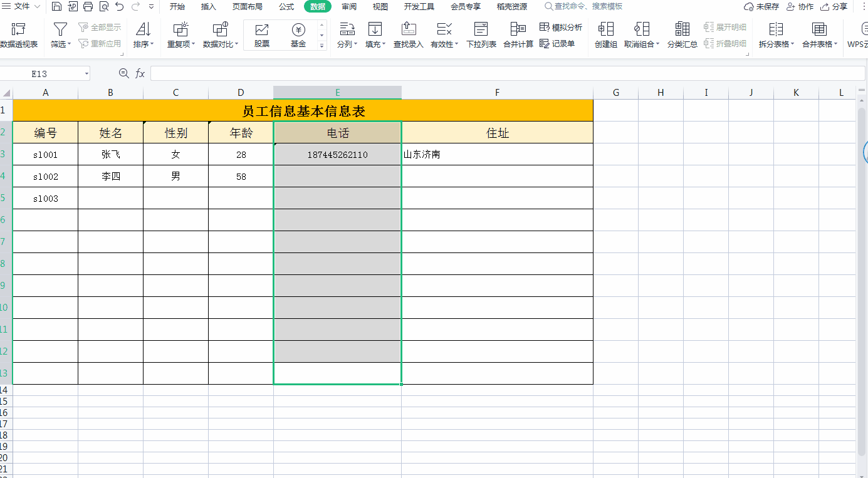The height and width of the screenshot is (478, 868).
Task: Open the 数据透视表 pivot table tool
Action: click(x=19, y=36)
